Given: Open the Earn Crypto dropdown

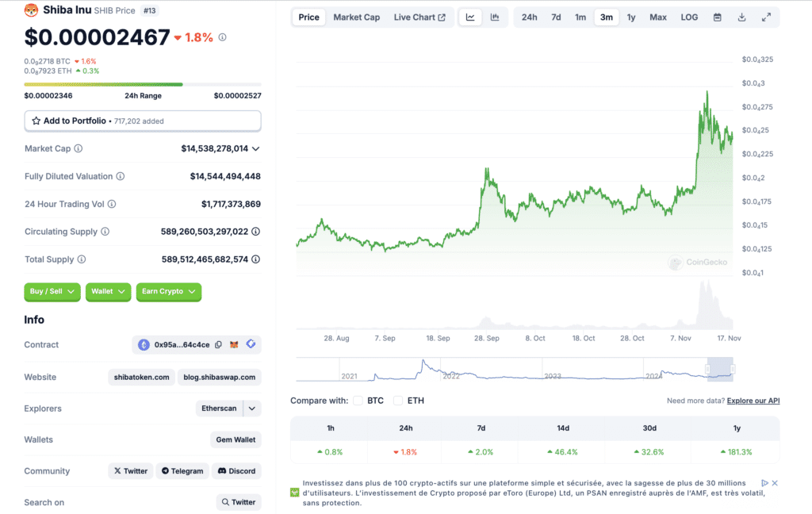Looking at the screenshot, I should [169, 292].
